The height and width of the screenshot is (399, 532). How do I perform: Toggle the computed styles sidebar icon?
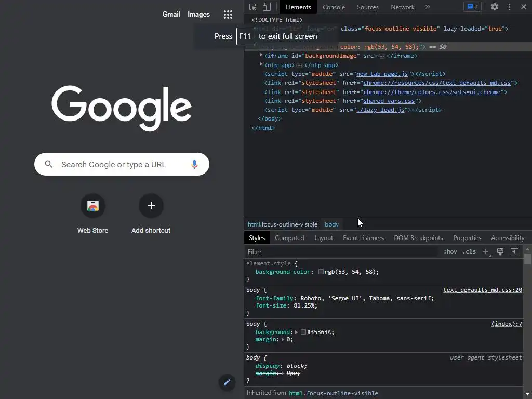[514, 251]
